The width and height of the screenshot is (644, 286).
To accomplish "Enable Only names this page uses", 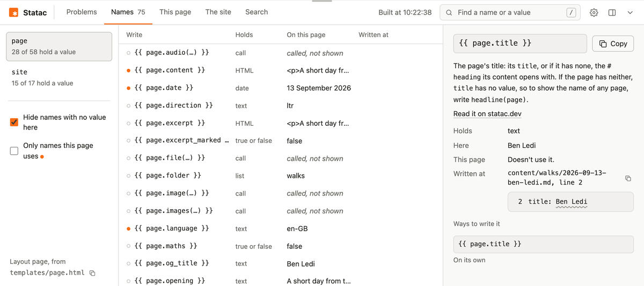I will [x=14, y=151].
